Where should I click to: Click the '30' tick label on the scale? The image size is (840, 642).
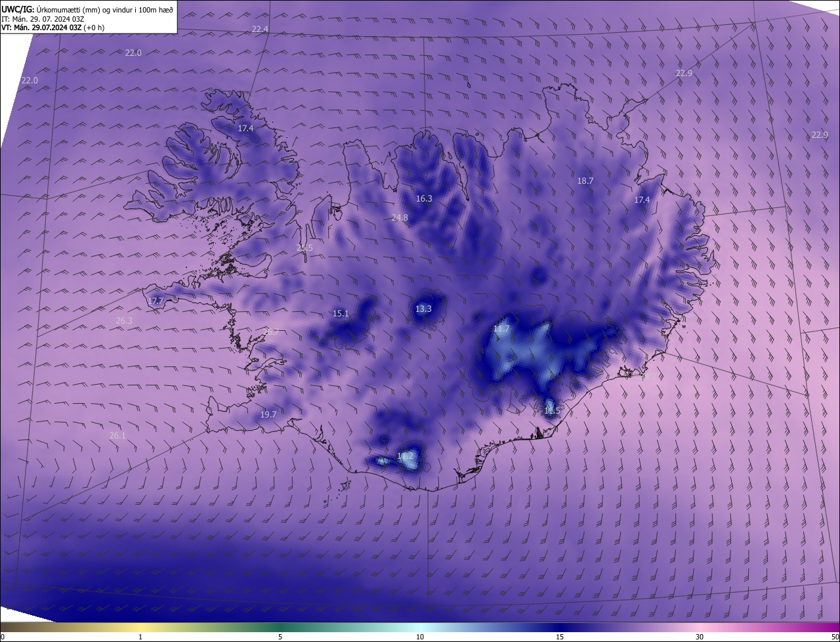click(x=700, y=637)
